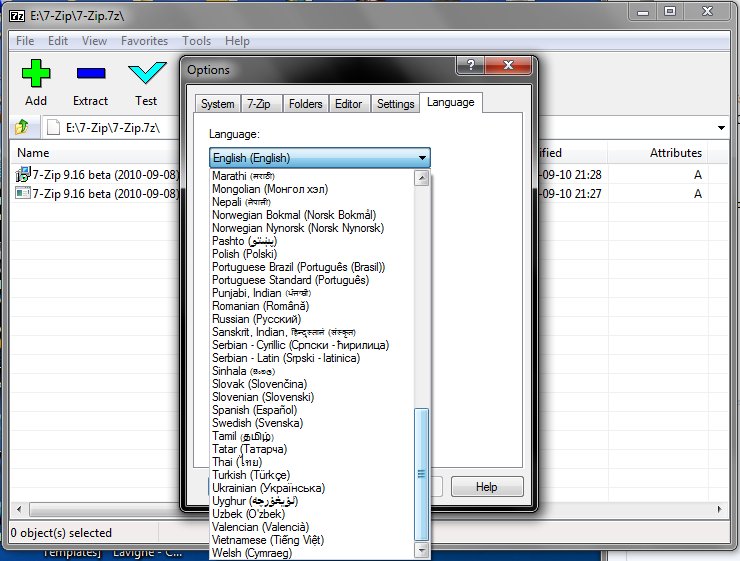The width and height of the screenshot is (740, 561).
Task: Click the Test checkmark icon
Action: click(x=147, y=73)
